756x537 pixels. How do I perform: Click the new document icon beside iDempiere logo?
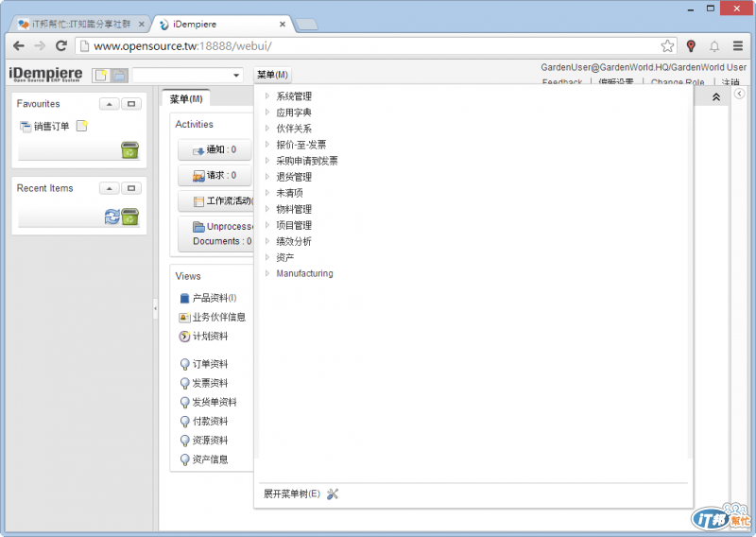pos(101,76)
